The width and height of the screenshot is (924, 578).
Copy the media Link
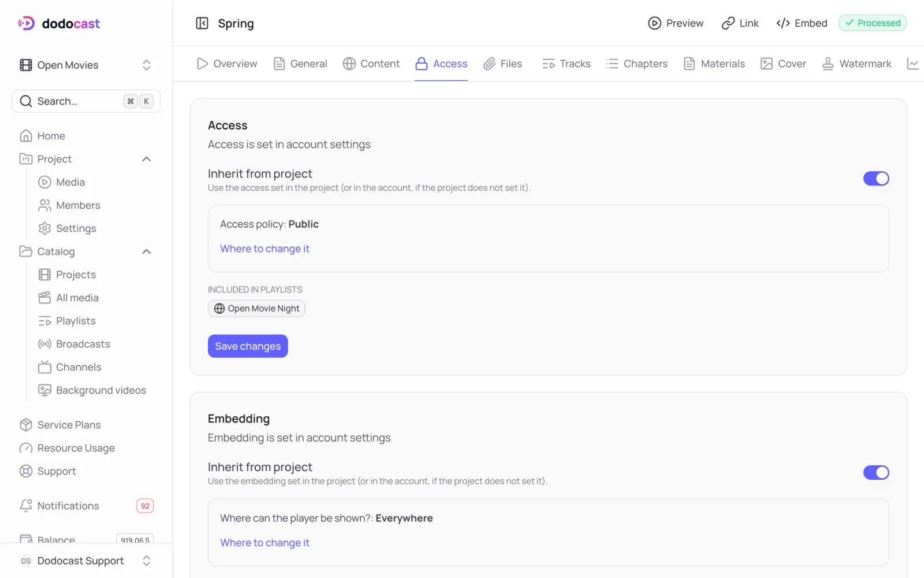point(740,23)
